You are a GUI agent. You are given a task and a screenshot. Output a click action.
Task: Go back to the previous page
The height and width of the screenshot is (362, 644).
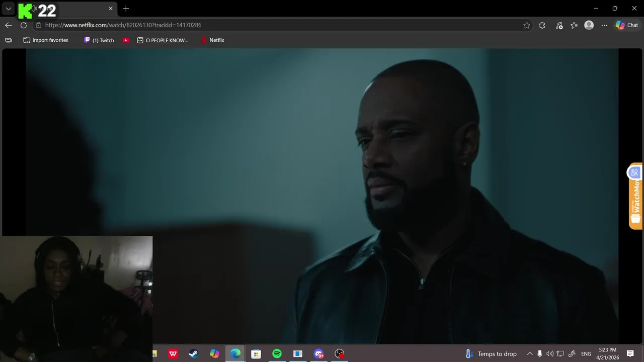click(8, 25)
